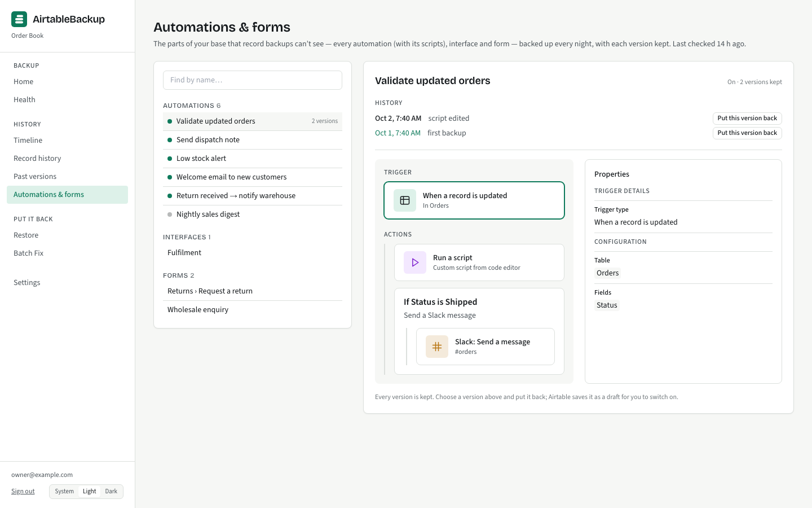This screenshot has width=812, height=508.
Task: Put the Oct 2 script edited version back
Action: pyautogui.click(x=747, y=119)
